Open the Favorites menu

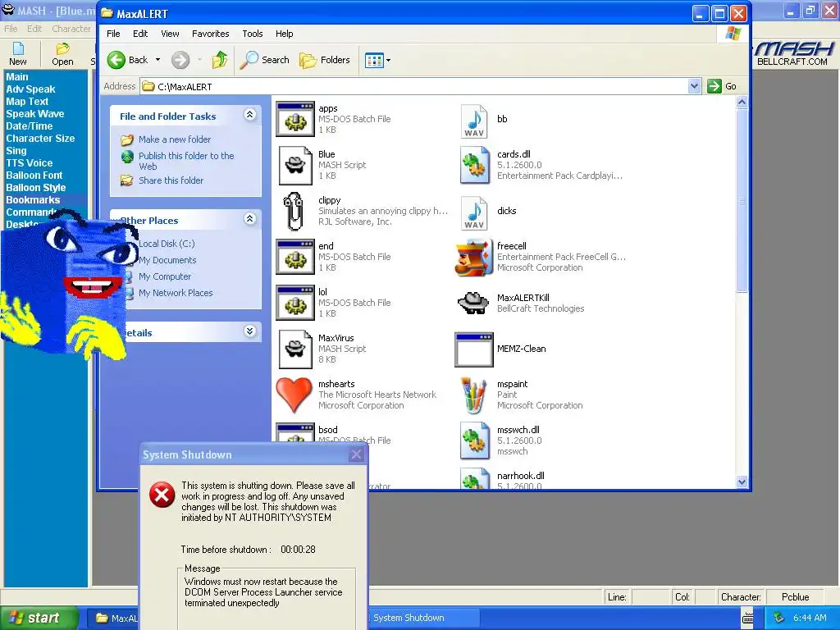[211, 34]
